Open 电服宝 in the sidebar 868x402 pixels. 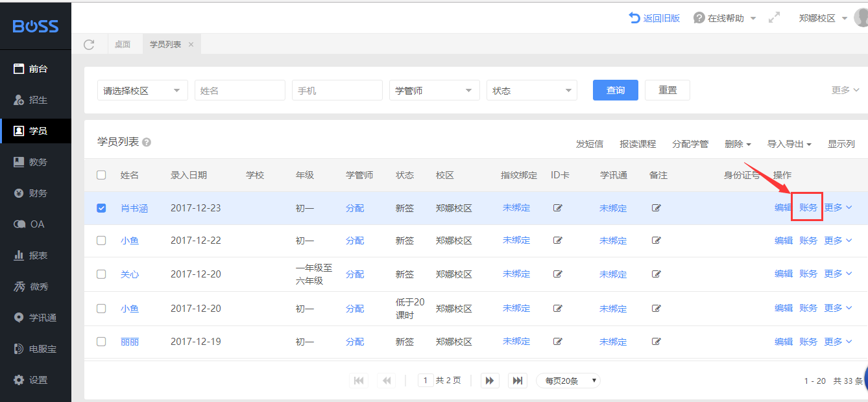pos(36,349)
